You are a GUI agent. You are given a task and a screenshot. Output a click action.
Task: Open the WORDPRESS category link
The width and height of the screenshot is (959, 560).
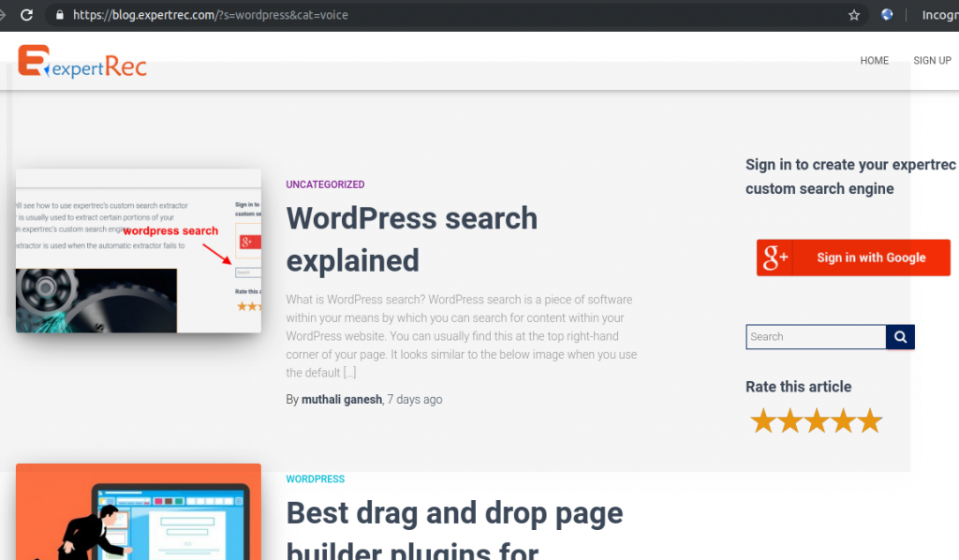[x=315, y=479]
